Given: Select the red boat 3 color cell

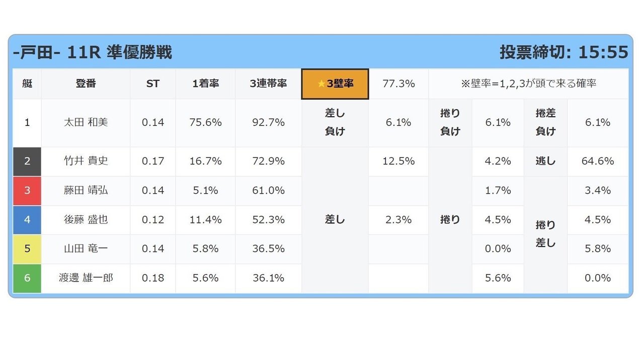Looking at the screenshot, I should pos(27,190).
